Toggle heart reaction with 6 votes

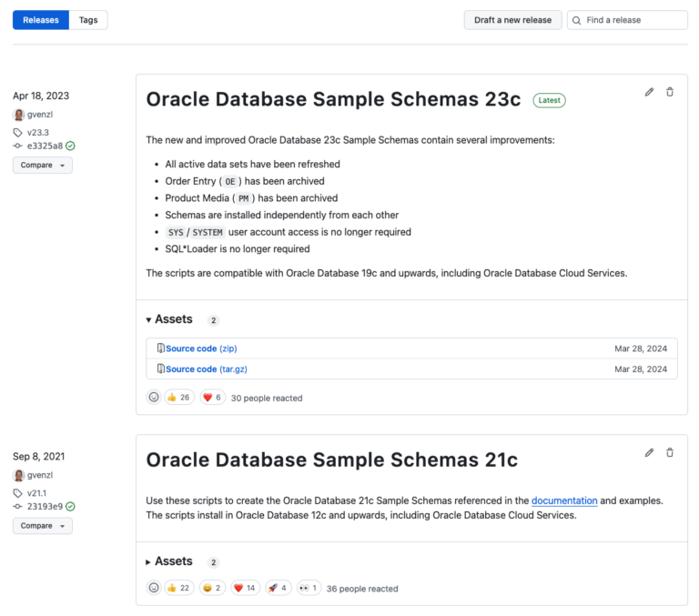212,398
